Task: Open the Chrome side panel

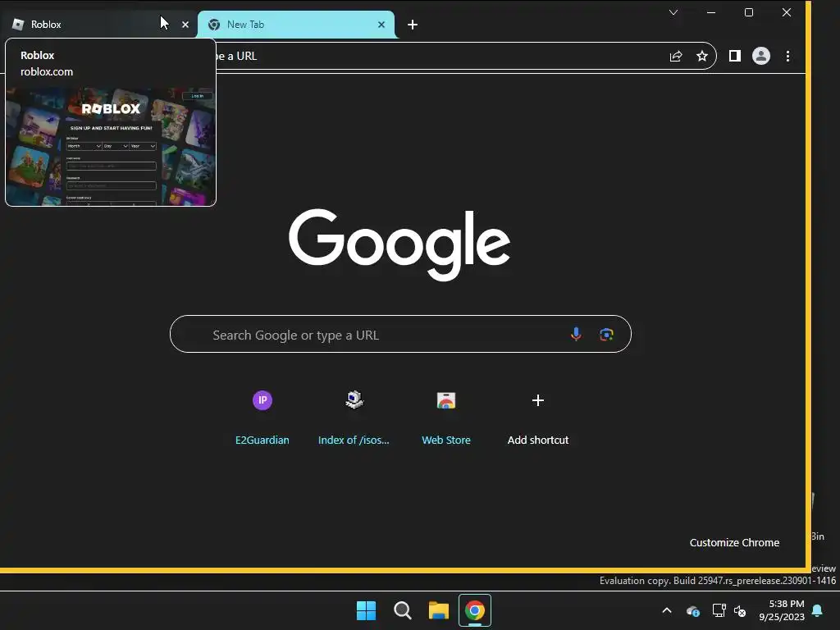Action: [734, 56]
